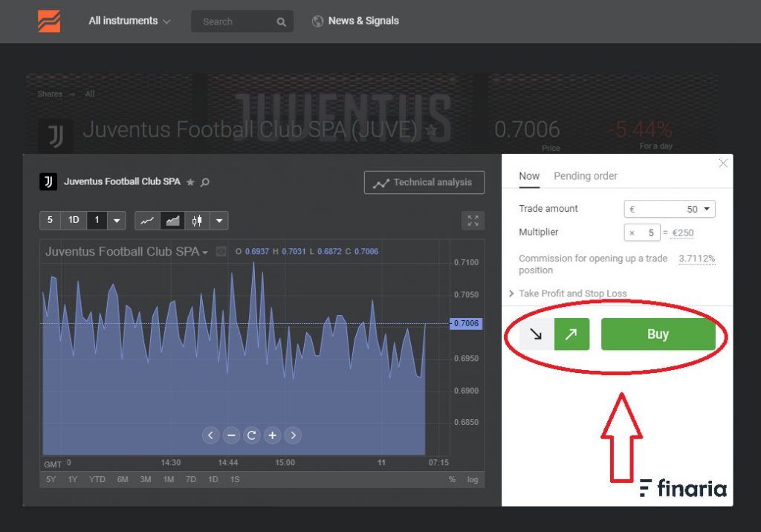
Task: Select the 5Y time range
Action: pos(51,479)
